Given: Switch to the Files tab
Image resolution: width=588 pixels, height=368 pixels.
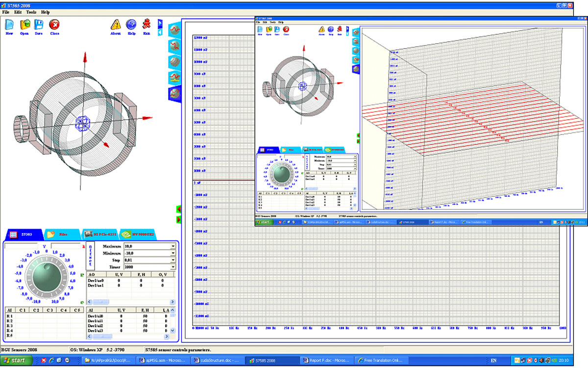Looking at the screenshot, I should point(62,235).
